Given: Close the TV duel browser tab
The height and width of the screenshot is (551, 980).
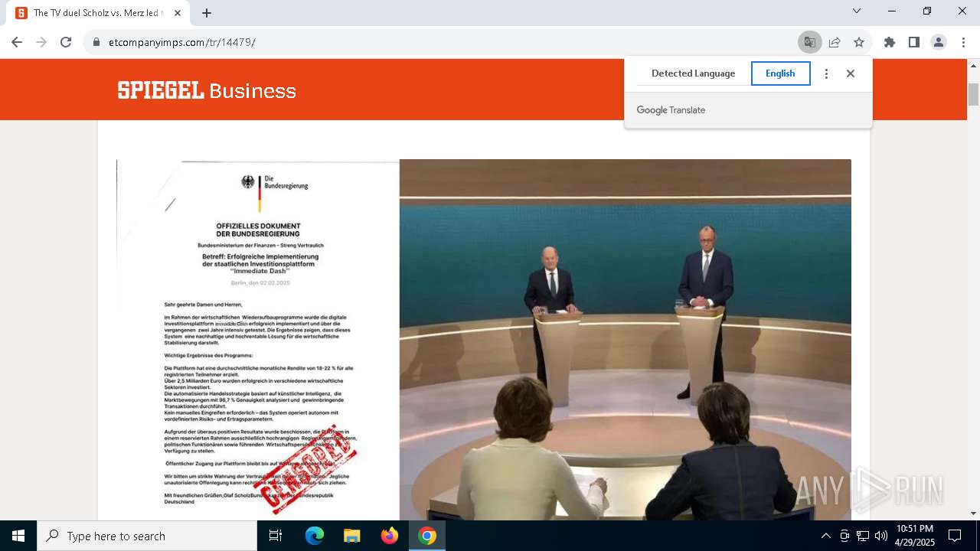Looking at the screenshot, I should coord(178,13).
